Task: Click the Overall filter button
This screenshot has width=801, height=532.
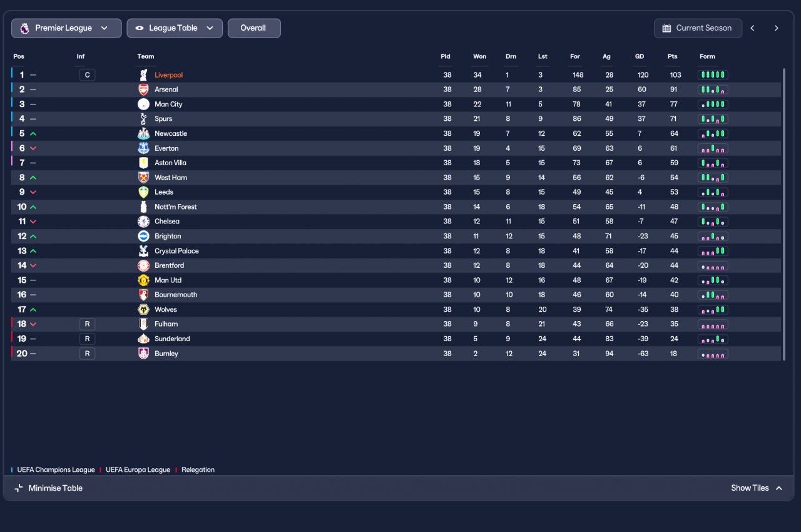Action: point(254,28)
